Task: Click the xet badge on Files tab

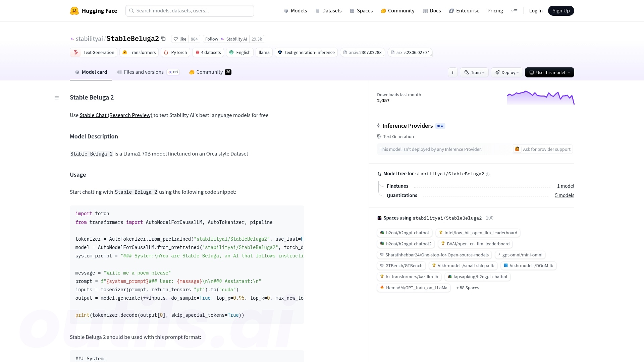Action: [173, 72]
